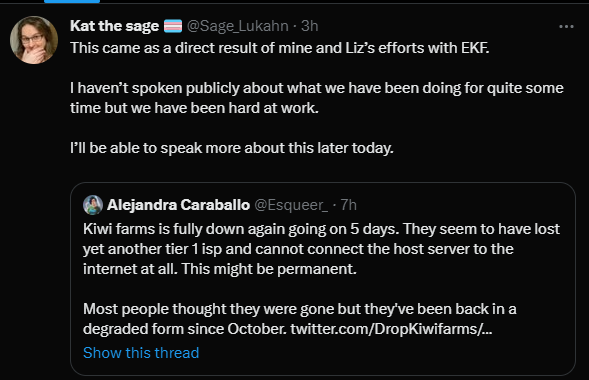589x380 pixels.
Task: Click the paragraph about not speaking publicly
Action: point(317,98)
